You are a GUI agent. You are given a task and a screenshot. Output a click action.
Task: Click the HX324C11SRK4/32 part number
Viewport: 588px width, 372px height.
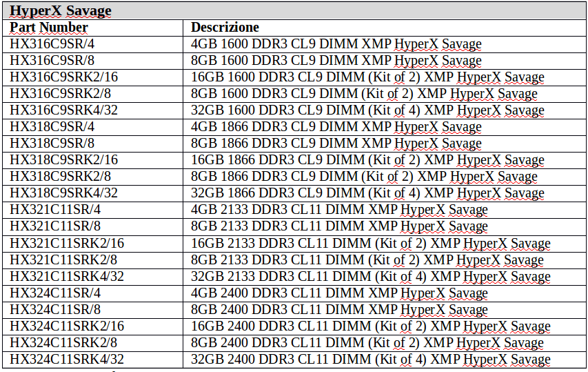point(67,360)
